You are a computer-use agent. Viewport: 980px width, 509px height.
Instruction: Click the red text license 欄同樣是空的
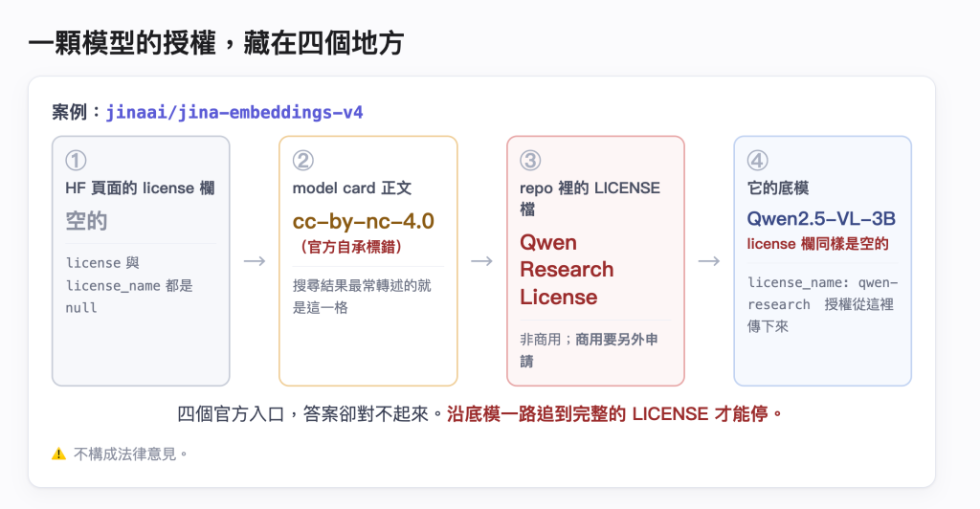tap(817, 244)
